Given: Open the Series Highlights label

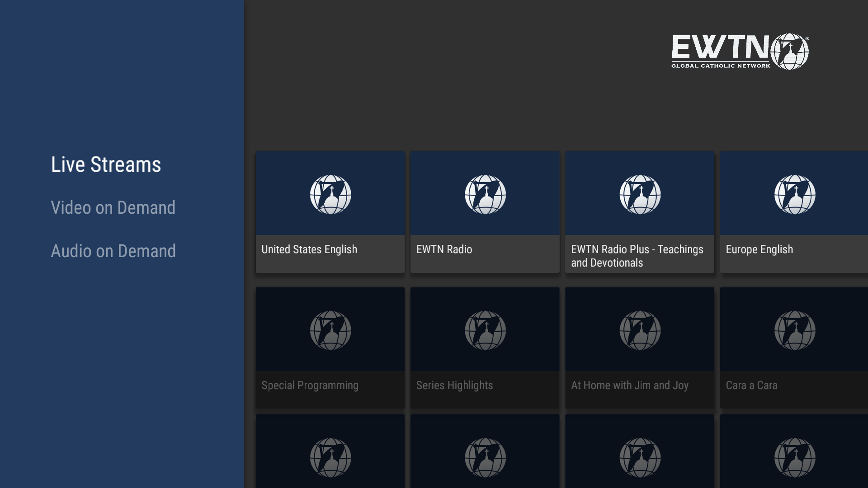Looking at the screenshot, I should tap(454, 385).
